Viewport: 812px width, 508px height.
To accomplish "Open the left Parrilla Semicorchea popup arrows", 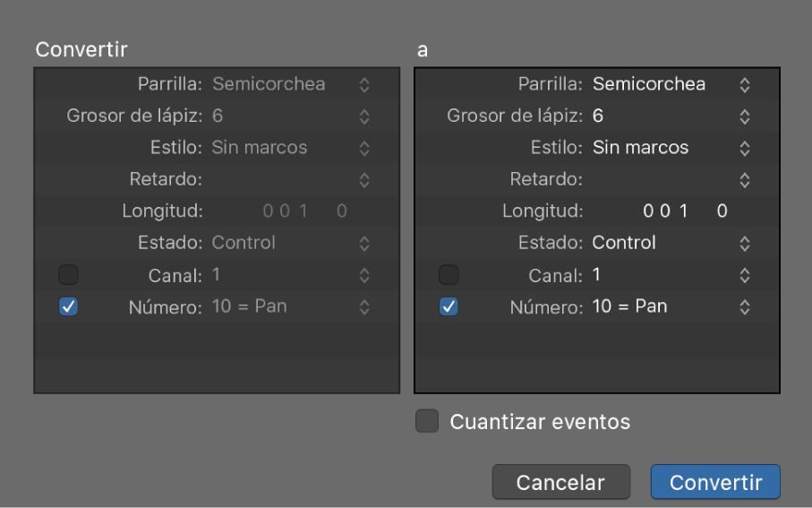I will 364,85.
